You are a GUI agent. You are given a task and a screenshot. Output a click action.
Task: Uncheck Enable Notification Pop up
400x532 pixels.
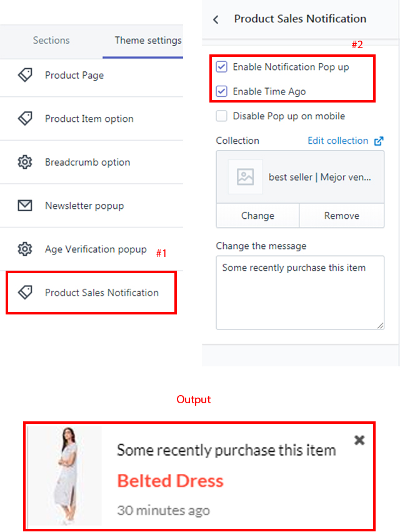coord(222,67)
